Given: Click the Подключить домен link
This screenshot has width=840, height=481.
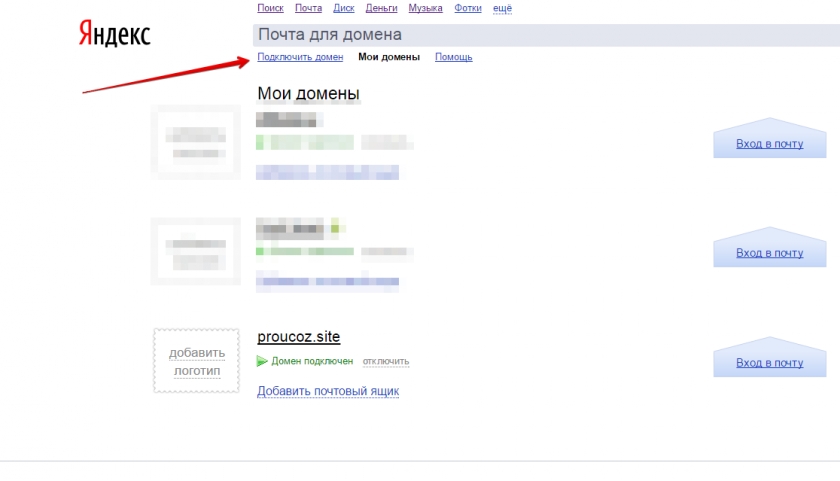Looking at the screenshot, I should [x=300, y=57].
